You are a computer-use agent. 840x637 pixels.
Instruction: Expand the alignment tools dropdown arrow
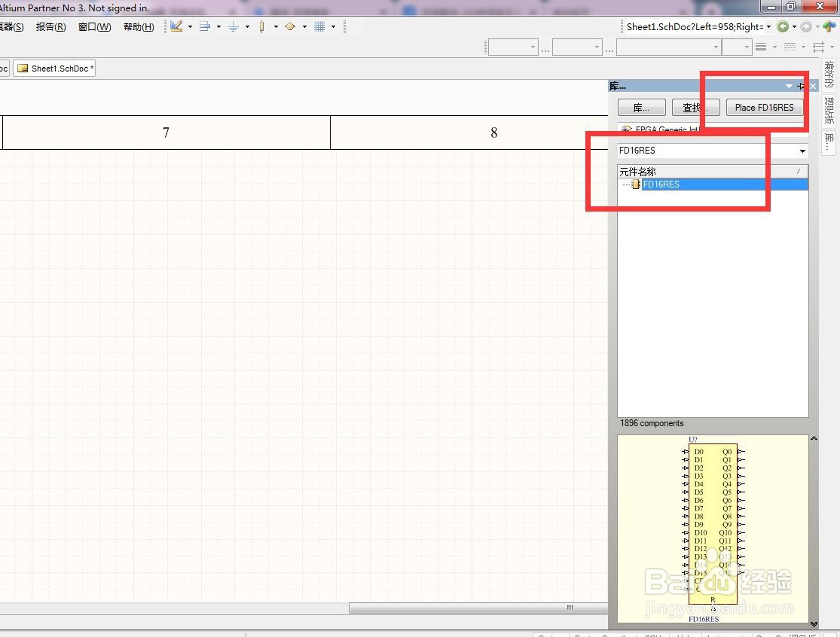tap(218, 27)
